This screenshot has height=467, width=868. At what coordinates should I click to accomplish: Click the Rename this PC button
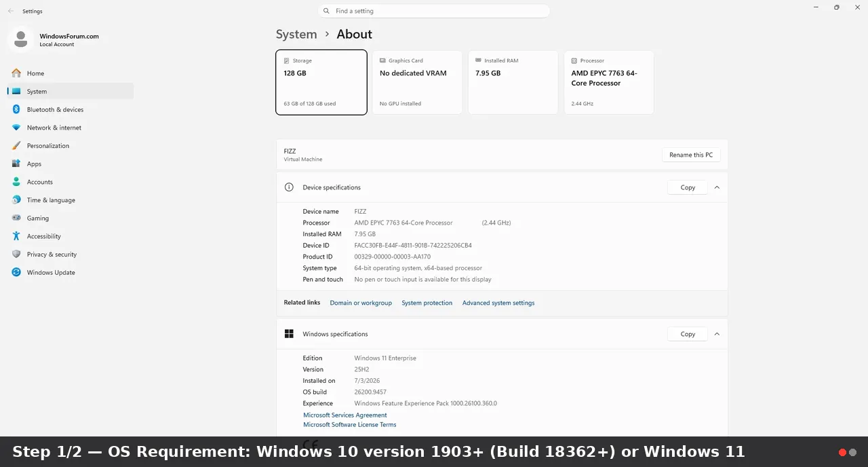[x=691, y=155]
